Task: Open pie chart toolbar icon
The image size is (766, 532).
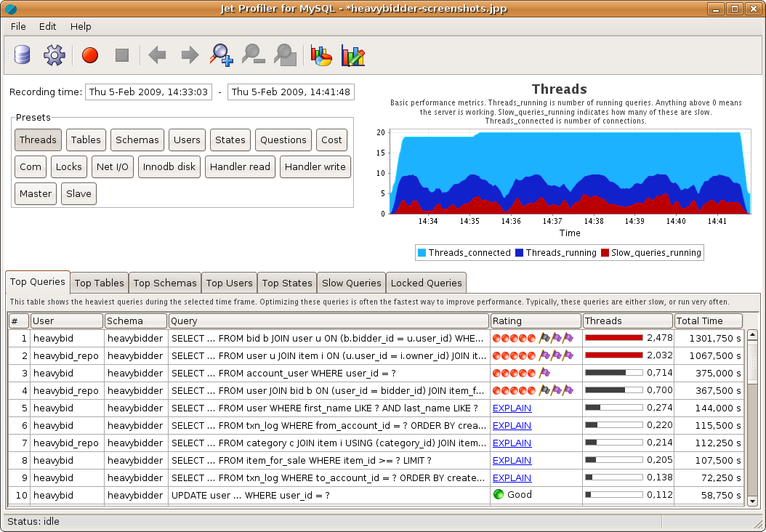Action: tap(321, 56)
